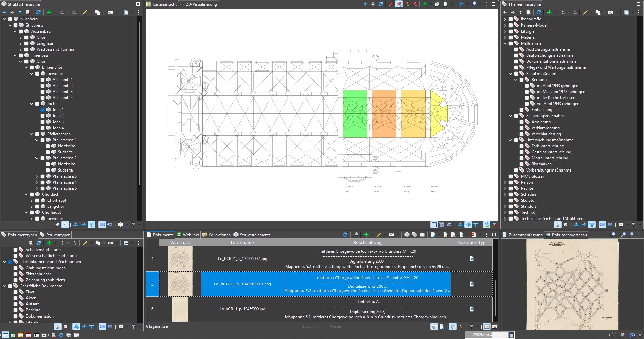The height and width of the screenshot is (339, 644).
Task: Click the zoom magnifier icon in Kartenansicht toolbar
Action: click(x=474, y=4)
